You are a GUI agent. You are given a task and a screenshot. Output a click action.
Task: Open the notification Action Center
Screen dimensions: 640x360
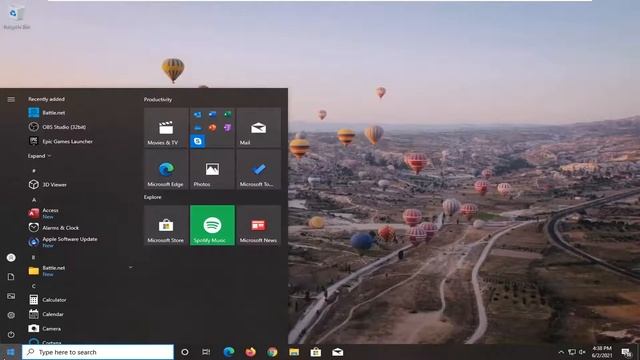click(627, 352)
